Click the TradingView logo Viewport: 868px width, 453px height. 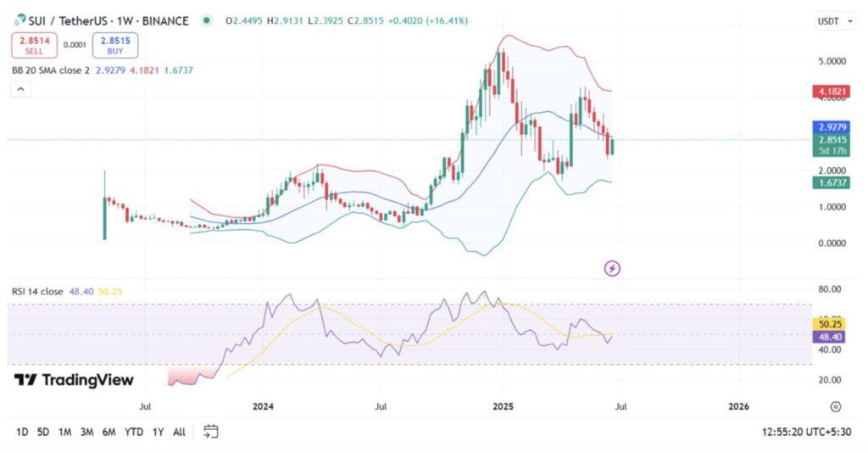(x=74, y=380)
